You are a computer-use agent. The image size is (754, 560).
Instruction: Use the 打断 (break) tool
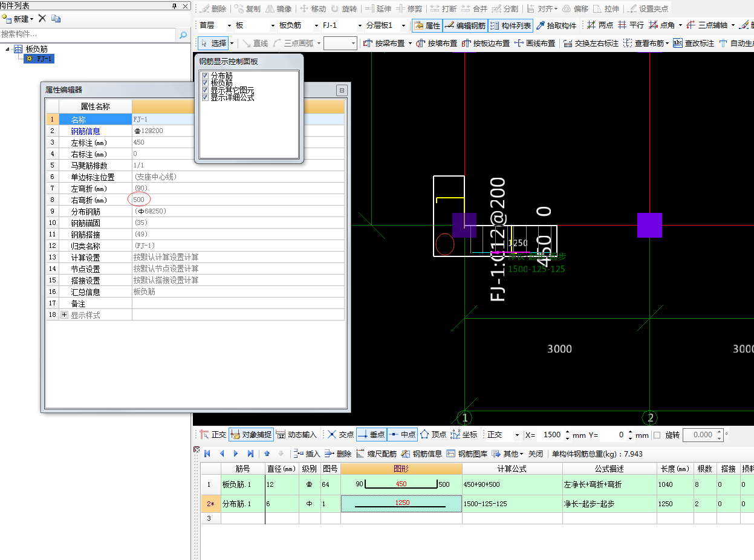443,9
